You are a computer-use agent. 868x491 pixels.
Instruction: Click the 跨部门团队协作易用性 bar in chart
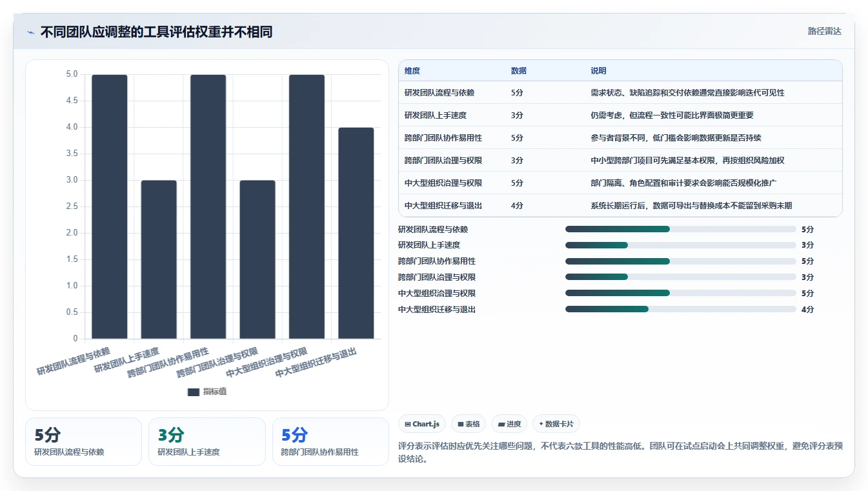point(208,206)
